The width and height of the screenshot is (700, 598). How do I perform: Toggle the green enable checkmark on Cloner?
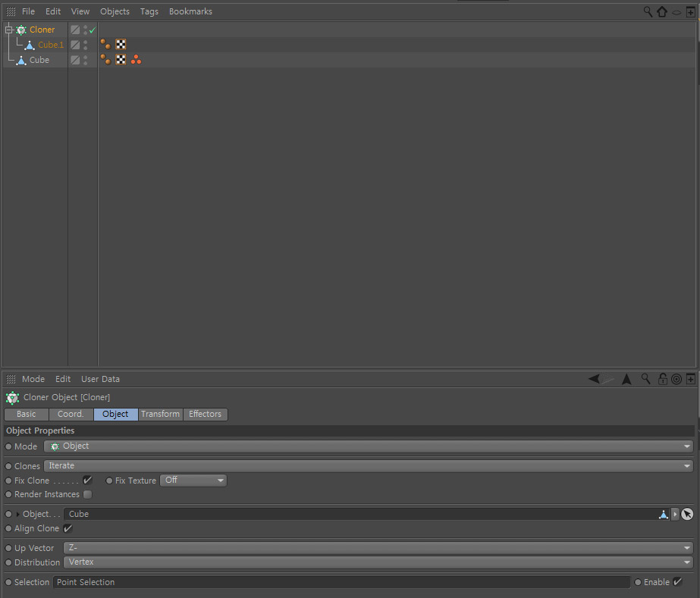tap(93, 30)
